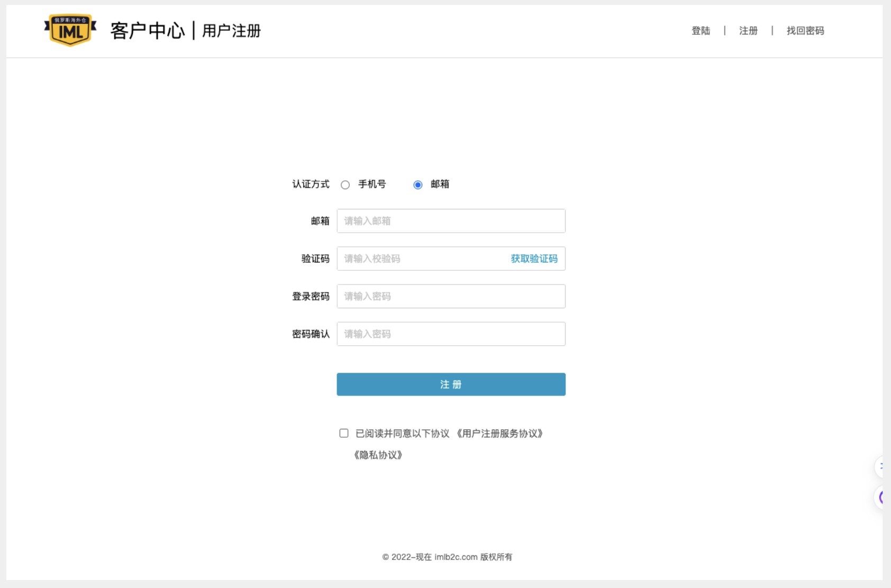
Task: Focus the 登录密码 password field
Action: point(450,296)
